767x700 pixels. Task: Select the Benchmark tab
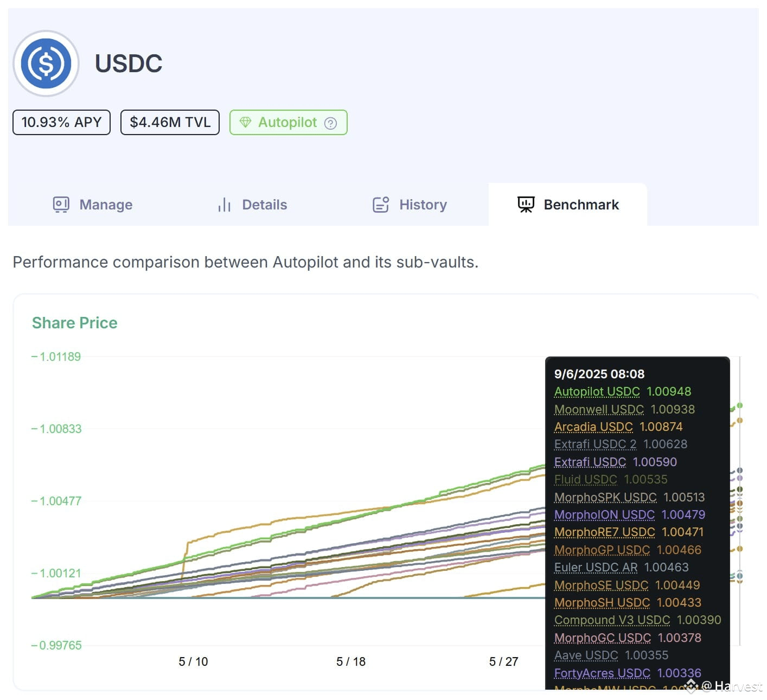point(568,205)
